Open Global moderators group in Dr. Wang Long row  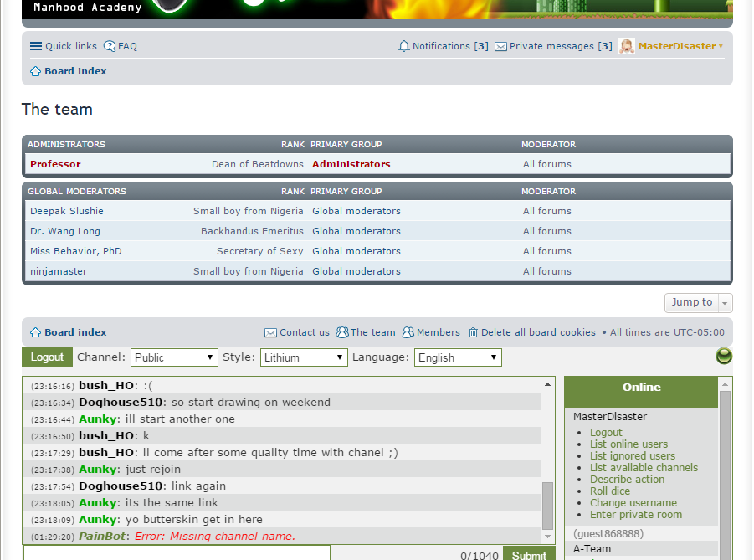pyautogui.click(x=356, y=231)
